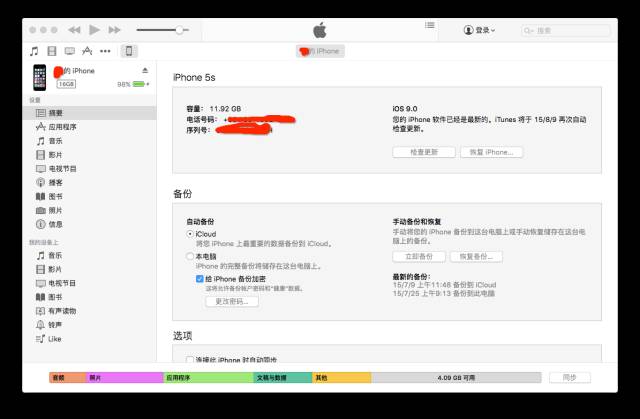Open the Like playlist
Screen dimensions: 640x419
[90, 339]
